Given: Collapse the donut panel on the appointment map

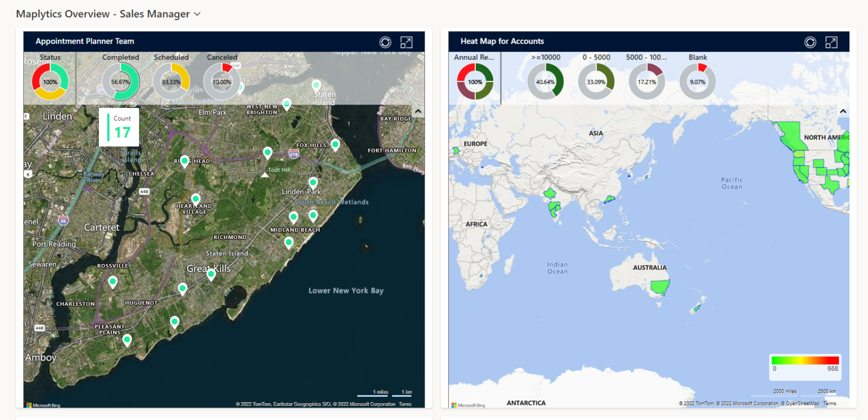Looking at the screenshot, I should point(418,111).
